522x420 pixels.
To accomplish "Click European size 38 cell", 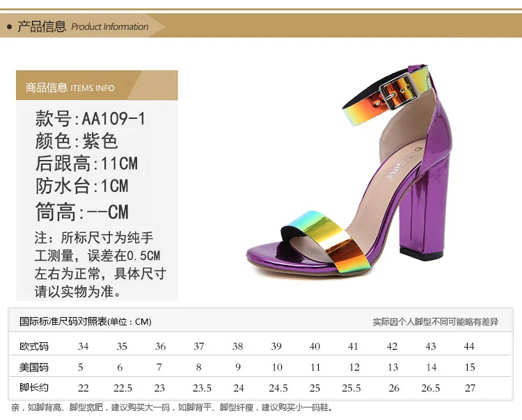I will [237, 346].
